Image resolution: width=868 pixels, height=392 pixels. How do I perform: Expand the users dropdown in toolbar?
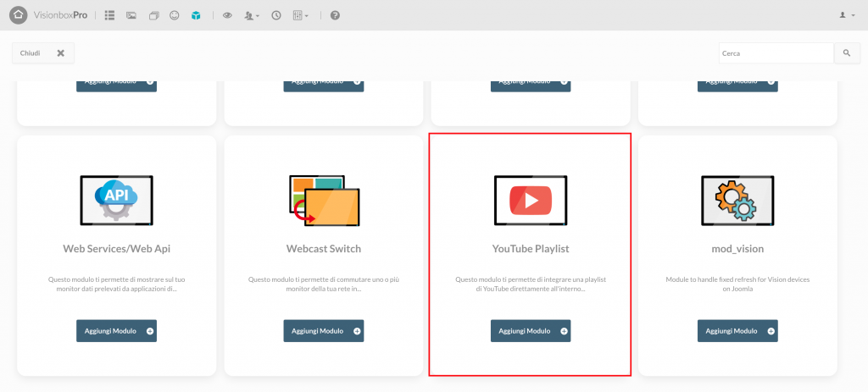[252, 15]
